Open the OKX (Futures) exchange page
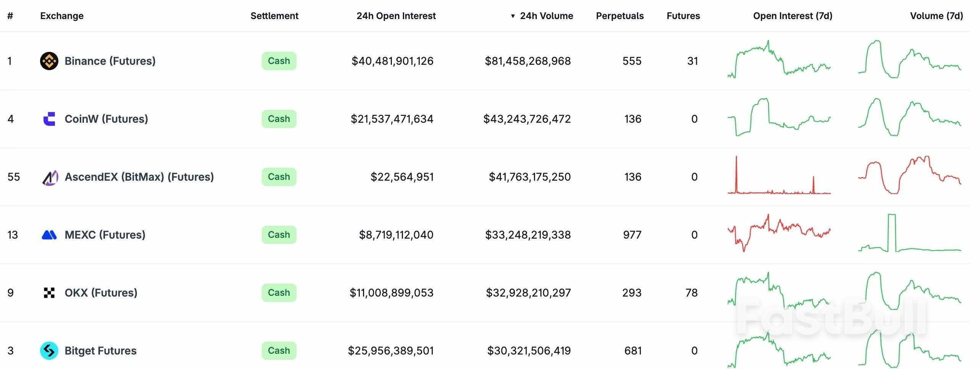Screen dimensions: 980x369 101,293
